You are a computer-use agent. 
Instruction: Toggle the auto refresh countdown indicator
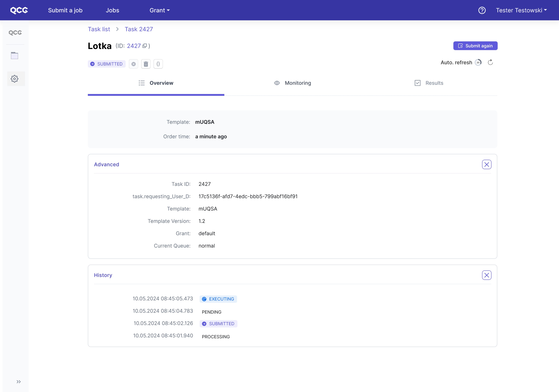click(478, 63)
